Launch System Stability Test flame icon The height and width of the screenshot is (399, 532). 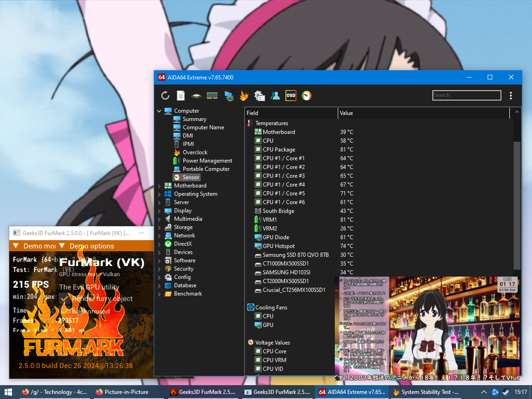click(x=244, y=96)
